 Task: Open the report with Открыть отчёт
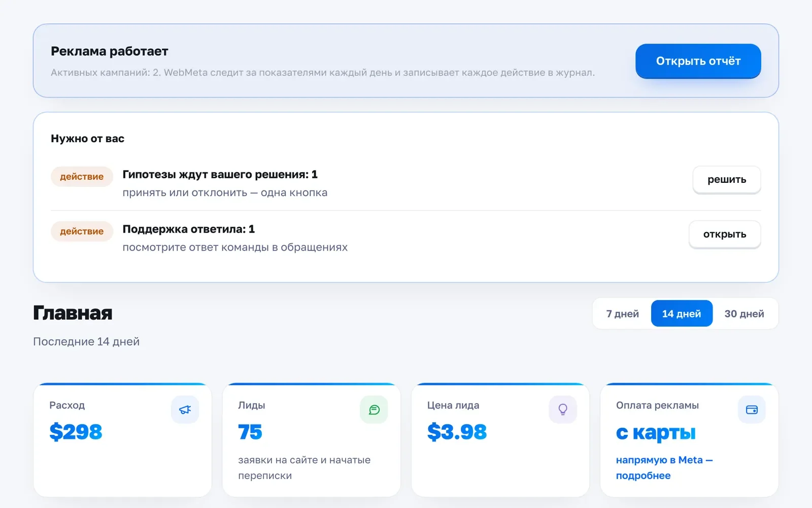click(x=698, y=61)
